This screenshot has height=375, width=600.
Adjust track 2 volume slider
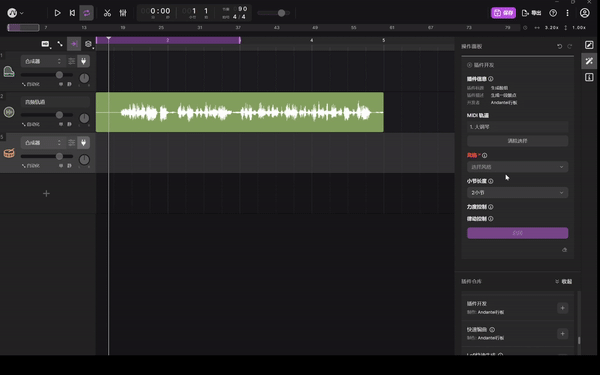47,115
